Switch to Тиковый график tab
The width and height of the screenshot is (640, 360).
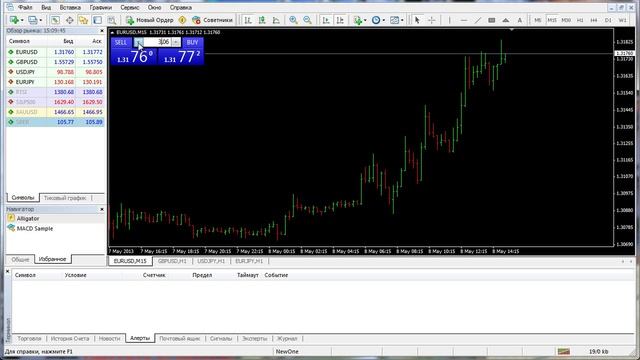[65, 198]
